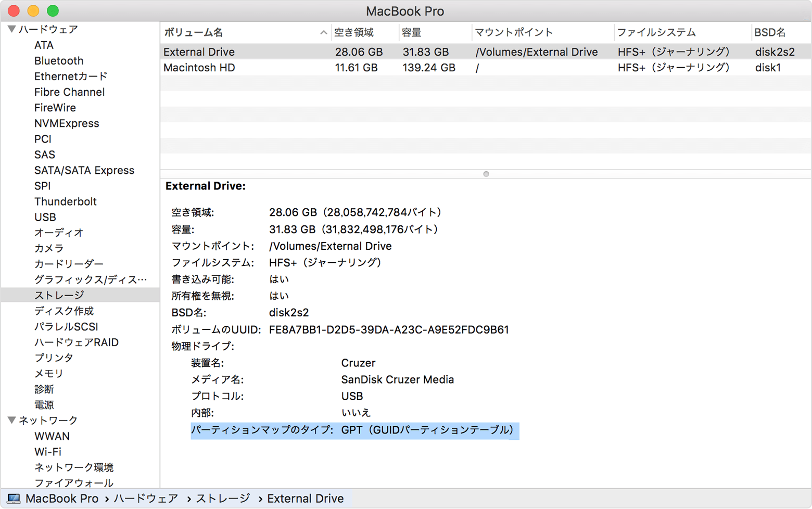
Task: Click ハードウェア in the bottom path bar
Action: 146,499
